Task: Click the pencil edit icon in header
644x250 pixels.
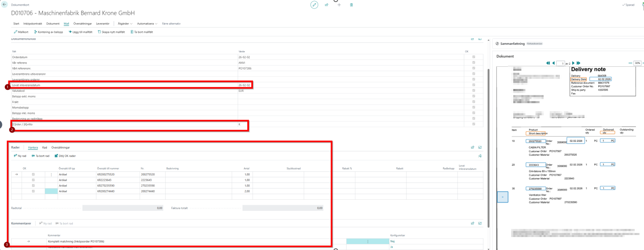Action: [x=314, y=5]
